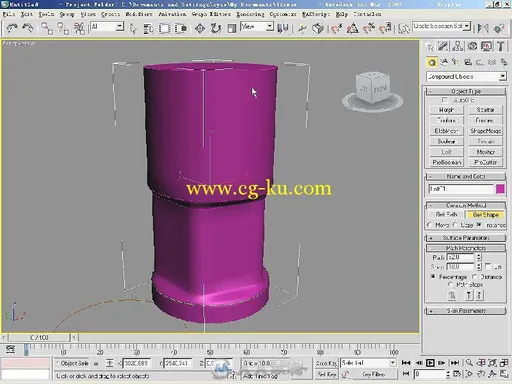Open the File menu

click(9, 14)
